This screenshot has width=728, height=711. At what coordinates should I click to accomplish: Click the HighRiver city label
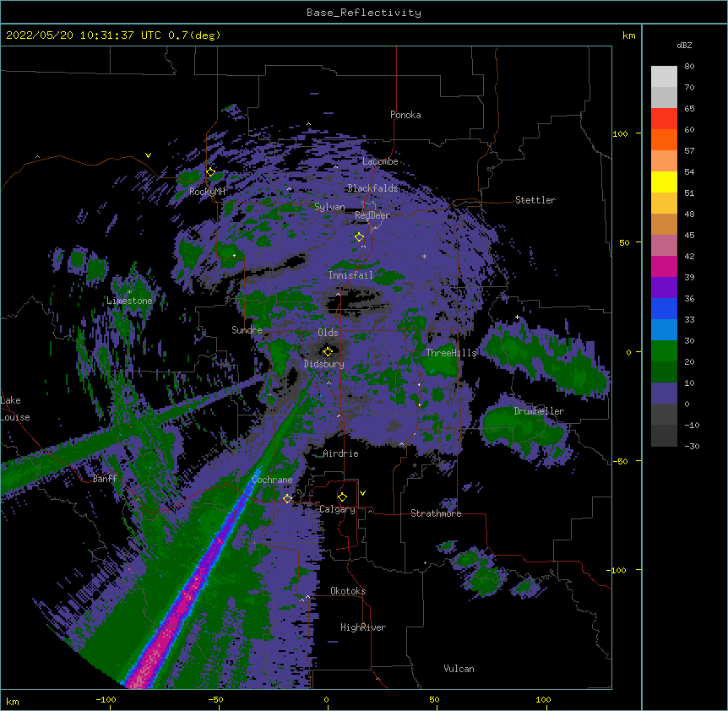tap(363, 627)
